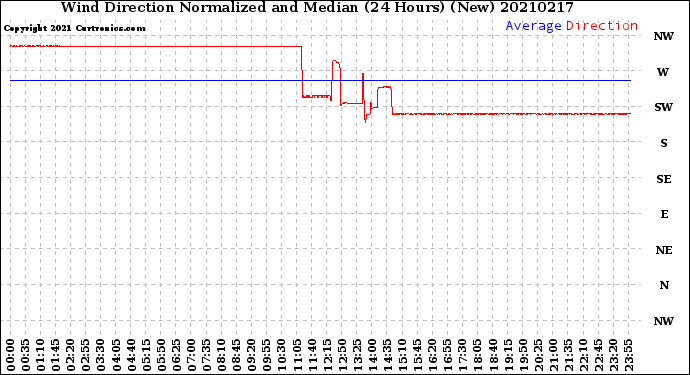690x375 pixels.
Task: Click the 00:35 time axis label
Action: [x=25, y=355]
